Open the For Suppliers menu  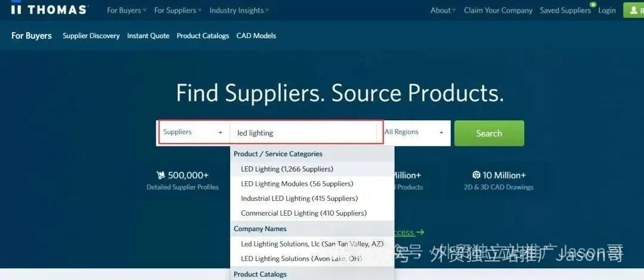click(x=178, y=11)
